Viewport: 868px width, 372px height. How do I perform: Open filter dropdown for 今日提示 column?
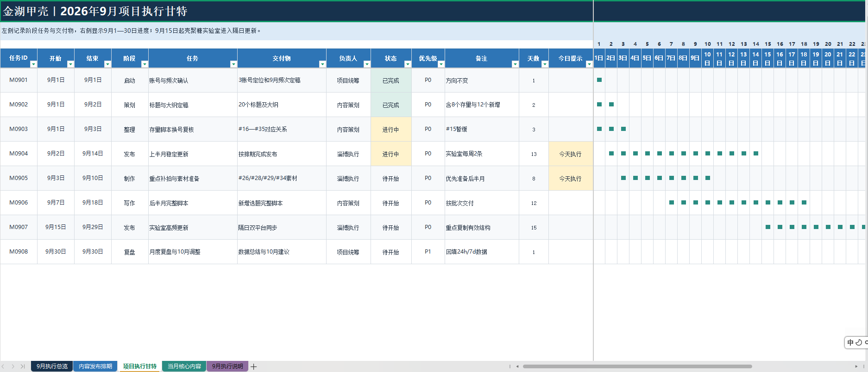[x=589, y=64]
